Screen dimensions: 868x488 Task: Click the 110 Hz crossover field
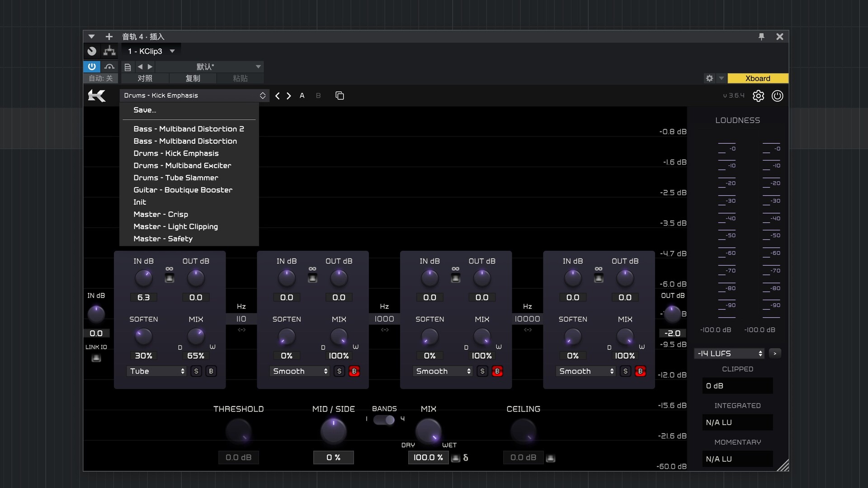(241, 319)
